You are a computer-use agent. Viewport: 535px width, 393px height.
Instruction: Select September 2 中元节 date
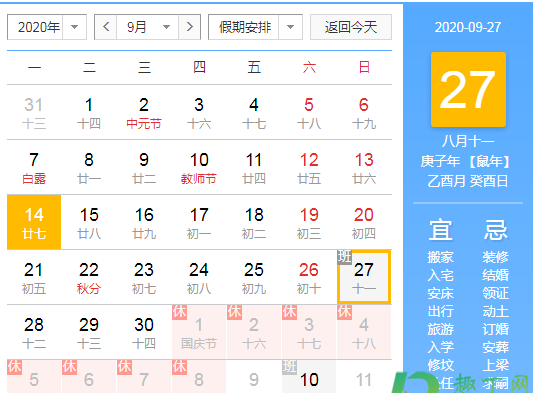[x=144, y=113]
